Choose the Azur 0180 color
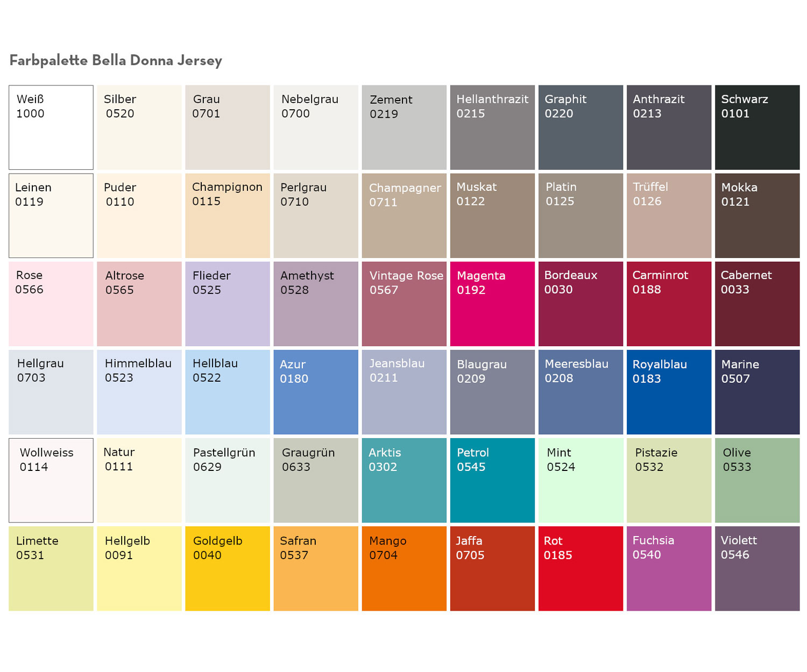 [316, 392]
